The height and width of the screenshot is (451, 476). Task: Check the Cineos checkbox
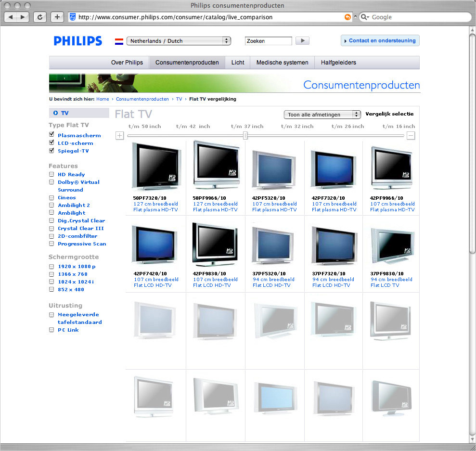[x=51, y=197]
